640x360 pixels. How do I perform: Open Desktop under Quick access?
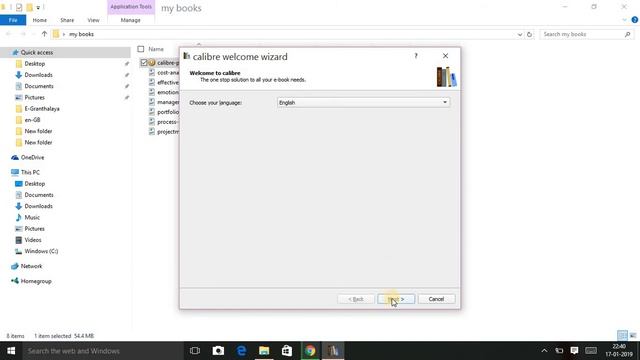click(34, 64)
